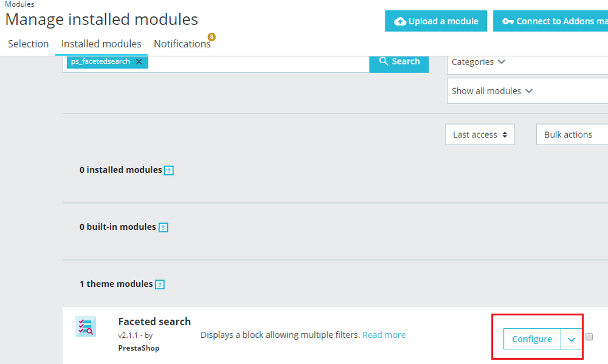Screen dimensions: 608x364
Task: Open help icon beside built-in modules
Action: click(x=163, y=227)
